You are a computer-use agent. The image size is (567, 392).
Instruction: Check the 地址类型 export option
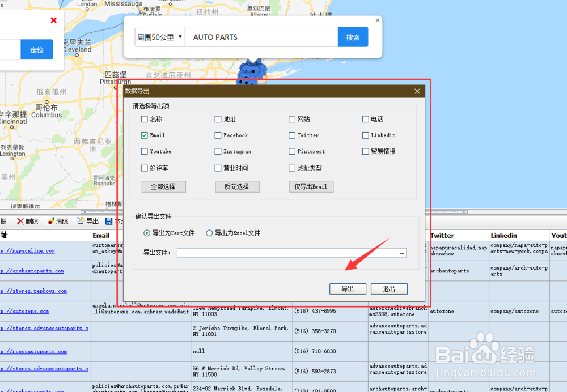(x=292, y=168)
